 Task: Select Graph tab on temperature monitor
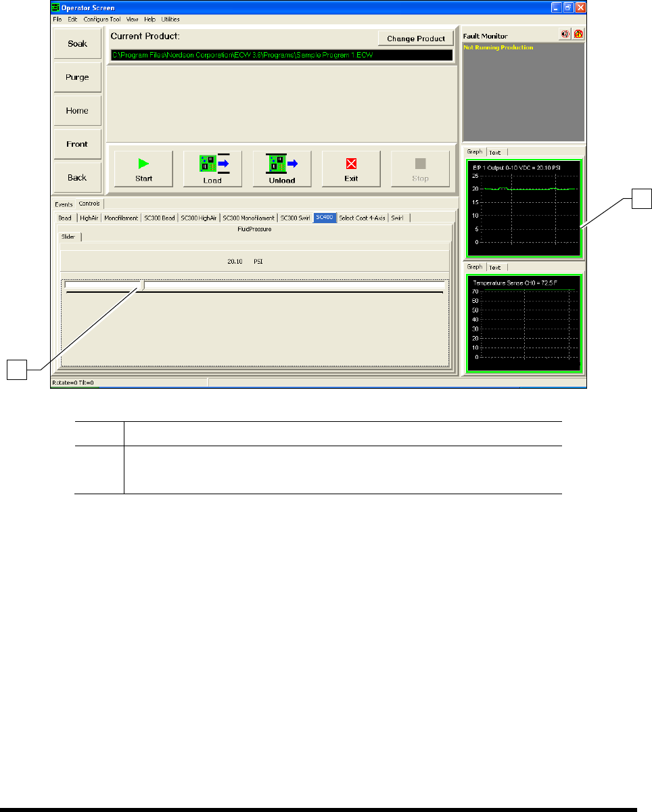(475, 266)
